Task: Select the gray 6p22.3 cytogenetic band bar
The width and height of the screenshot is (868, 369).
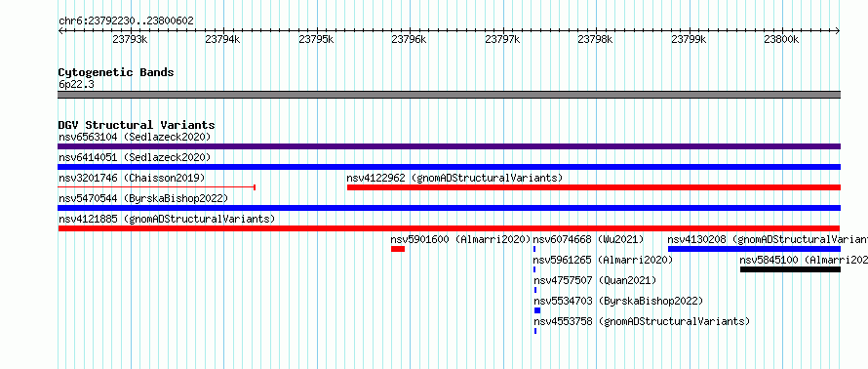Action: coord(449,95)
